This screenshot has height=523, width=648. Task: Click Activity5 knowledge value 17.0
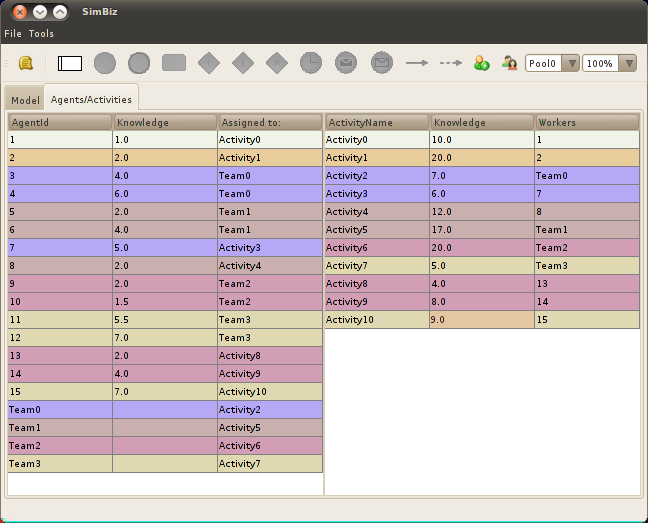click(x=482, y=230)
